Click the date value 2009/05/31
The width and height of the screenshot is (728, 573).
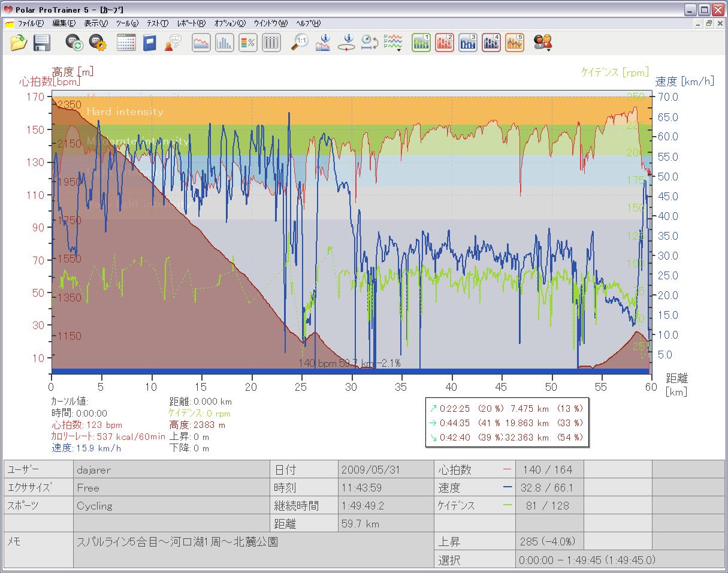click(x=385, y=469)
